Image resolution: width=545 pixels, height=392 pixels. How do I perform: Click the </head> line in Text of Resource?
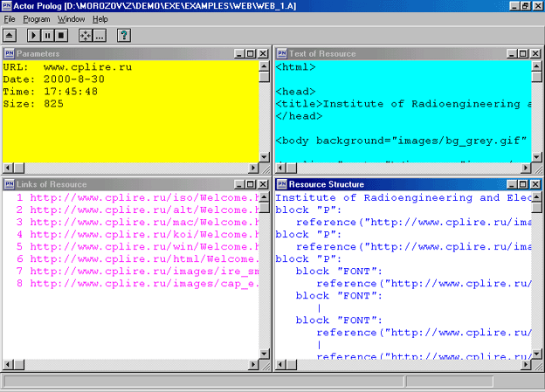299,116
